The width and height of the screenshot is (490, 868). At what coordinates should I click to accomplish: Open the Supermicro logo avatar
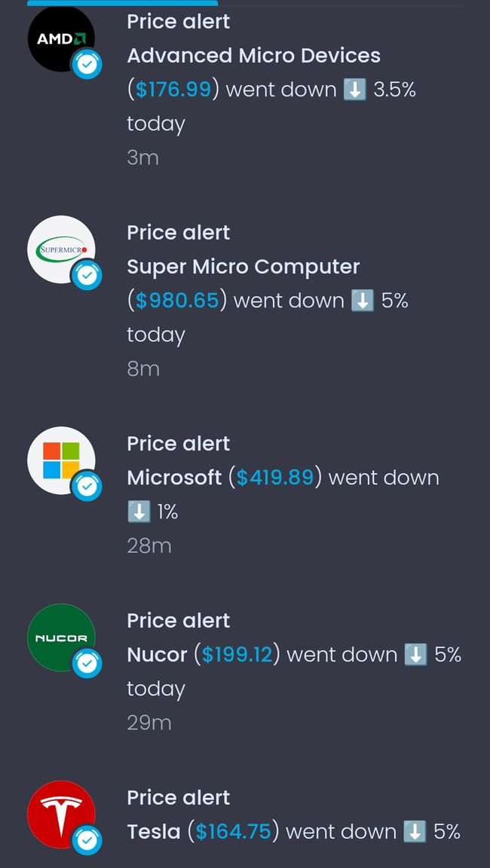[x=60, y=249]
